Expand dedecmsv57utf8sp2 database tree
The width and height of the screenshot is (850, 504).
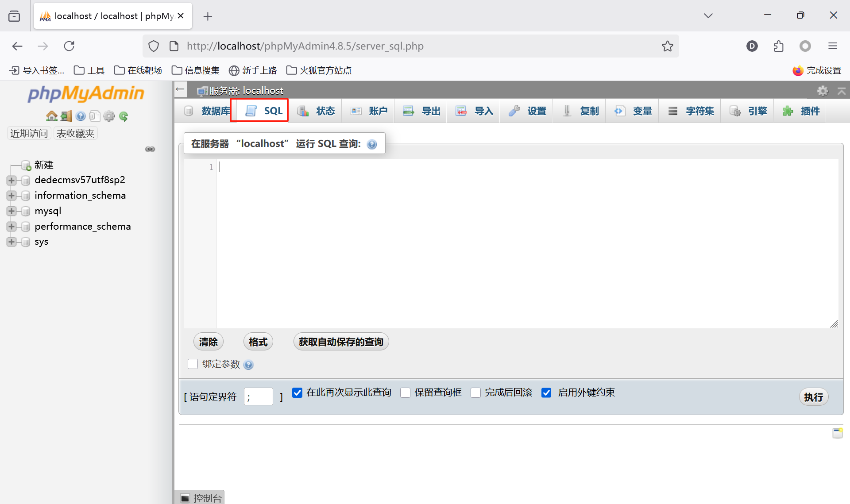(x=12, y=181)
